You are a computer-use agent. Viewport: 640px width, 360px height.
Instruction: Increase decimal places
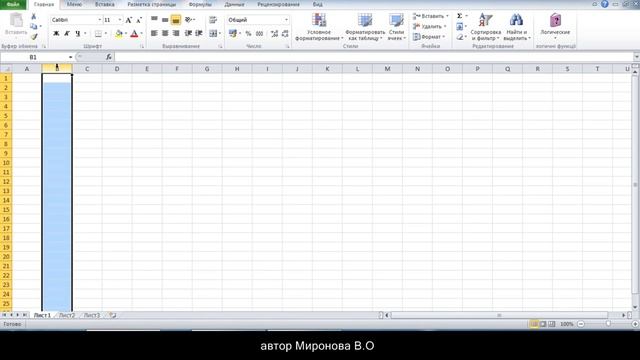click(x=274, y=33)
